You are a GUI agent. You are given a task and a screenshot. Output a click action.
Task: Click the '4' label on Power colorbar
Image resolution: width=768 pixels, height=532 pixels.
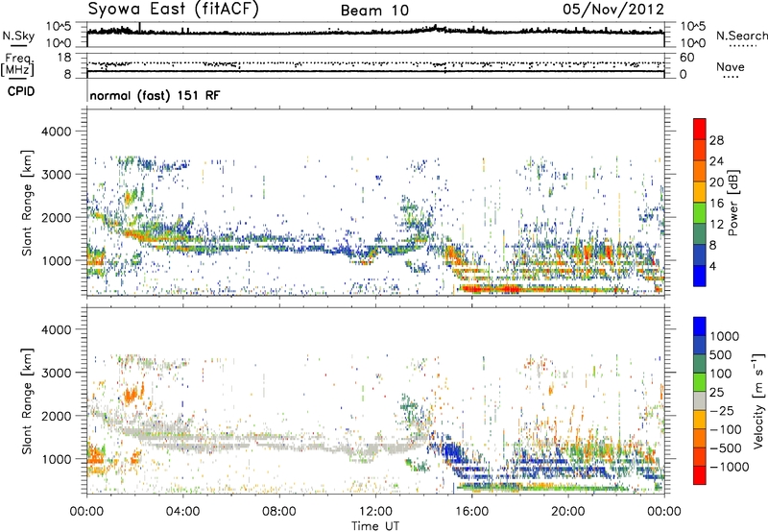click(x=712, y=266)
